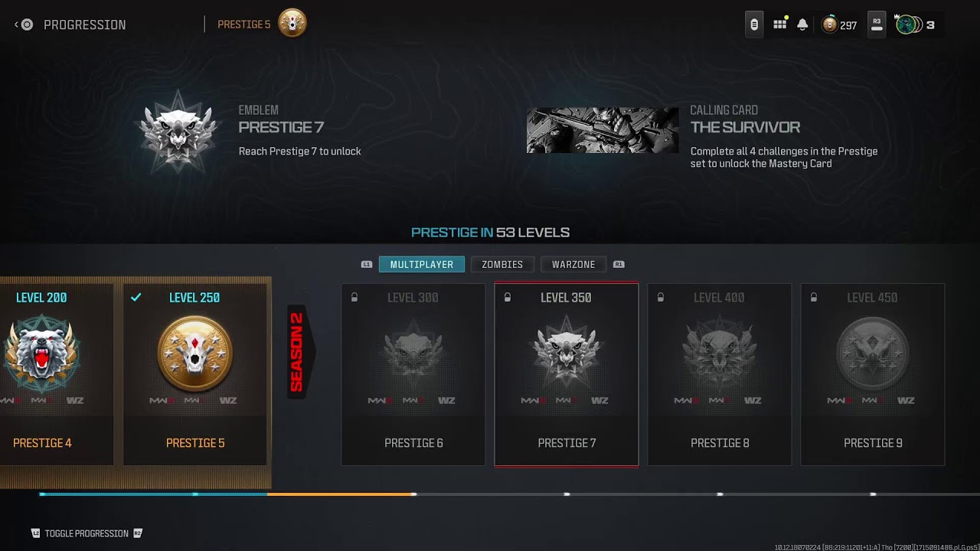Select the Prestige 8 level 400 card
Viewport: 980px width, 551px height.
point(720,374)
